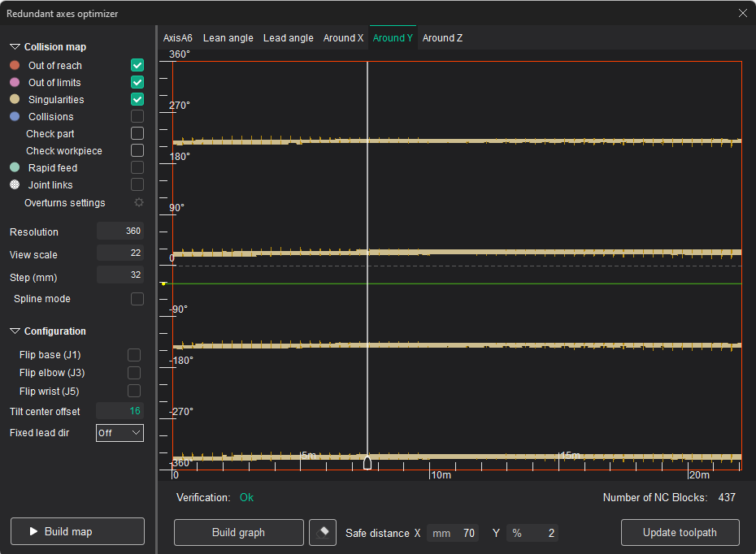The image size is (756, 554).
Task: Click the Joint links hatched circle icon
Action: click(15, 185)
